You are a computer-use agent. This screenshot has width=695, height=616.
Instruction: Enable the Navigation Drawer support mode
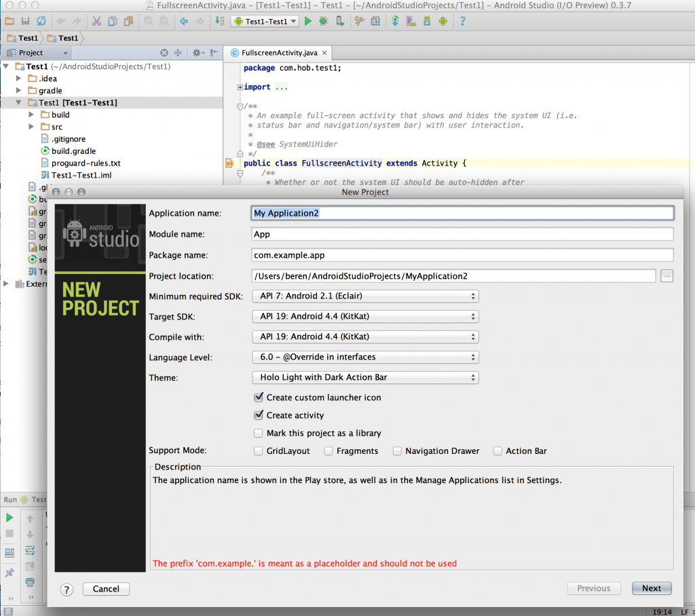point(397,450)
